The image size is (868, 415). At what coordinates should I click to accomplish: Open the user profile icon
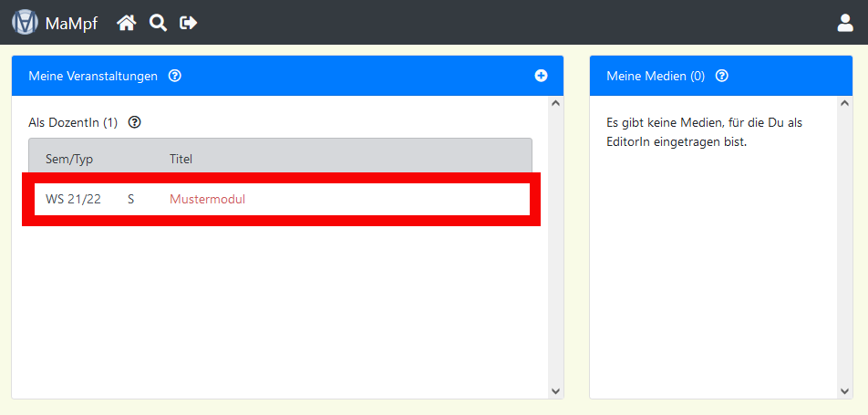(x=844, y=23)
